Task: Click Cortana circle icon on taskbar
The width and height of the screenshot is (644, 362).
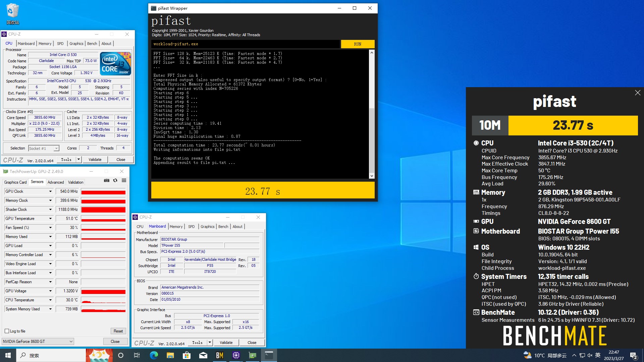Action: point(121,355)
